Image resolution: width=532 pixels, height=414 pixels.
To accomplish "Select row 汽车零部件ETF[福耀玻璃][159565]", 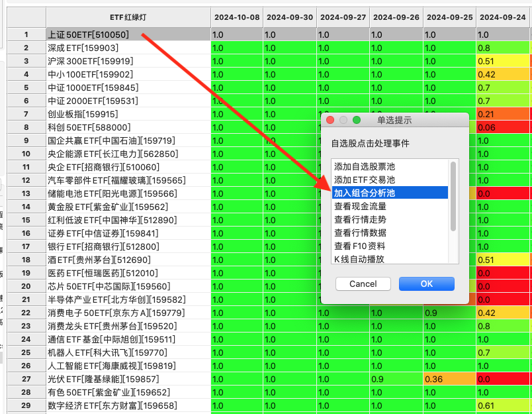I will pos(128,180).
